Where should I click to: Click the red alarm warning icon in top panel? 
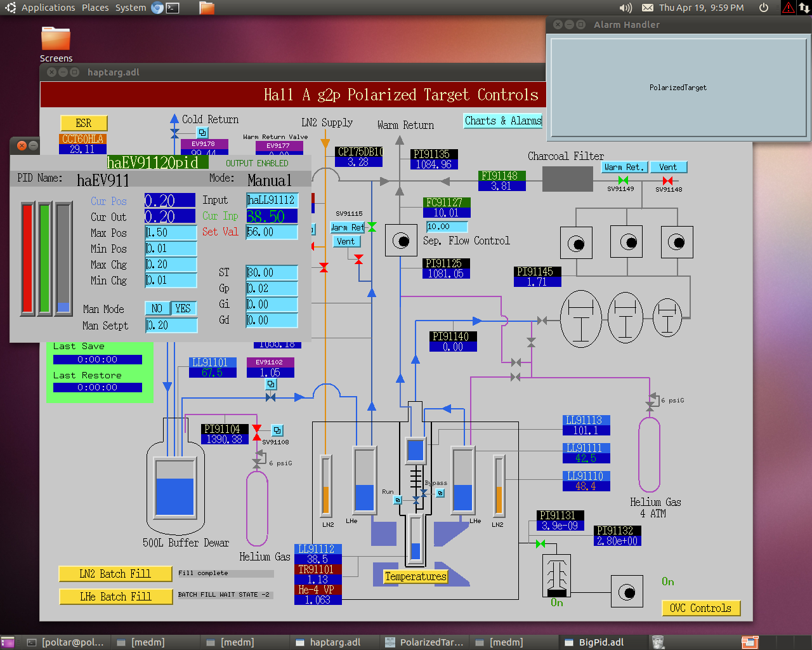[x=788, y=8]
